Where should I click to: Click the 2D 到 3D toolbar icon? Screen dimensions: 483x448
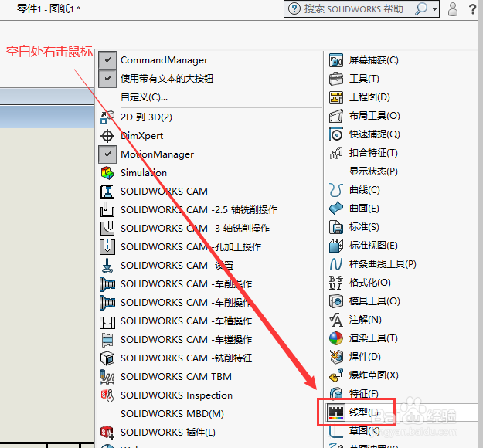click(107, 117)
